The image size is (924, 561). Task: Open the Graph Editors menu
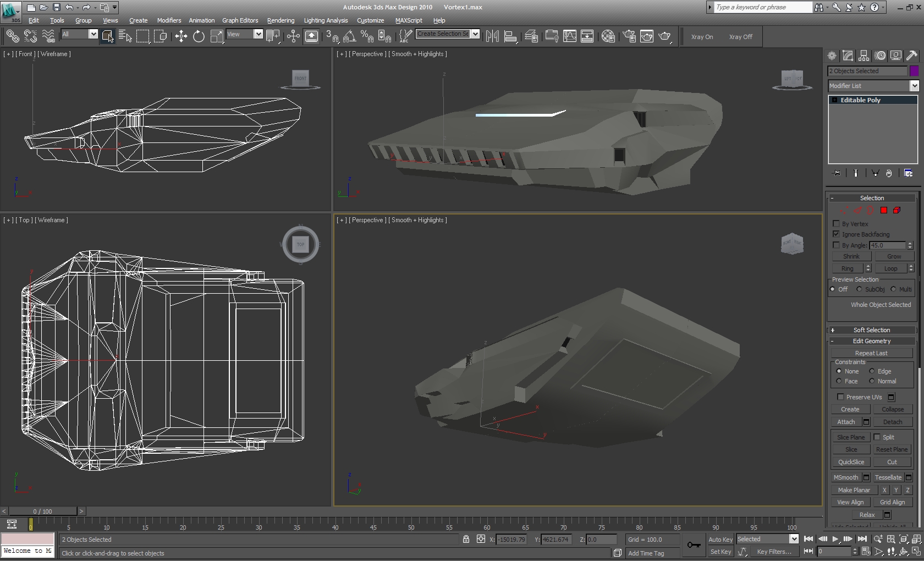[240, 20]
